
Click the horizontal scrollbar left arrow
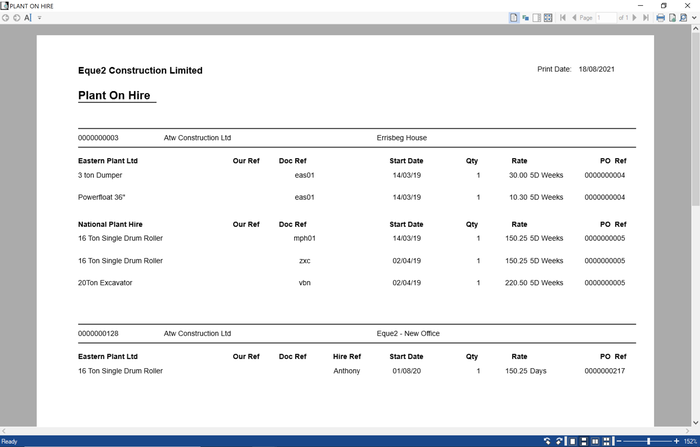4,431
